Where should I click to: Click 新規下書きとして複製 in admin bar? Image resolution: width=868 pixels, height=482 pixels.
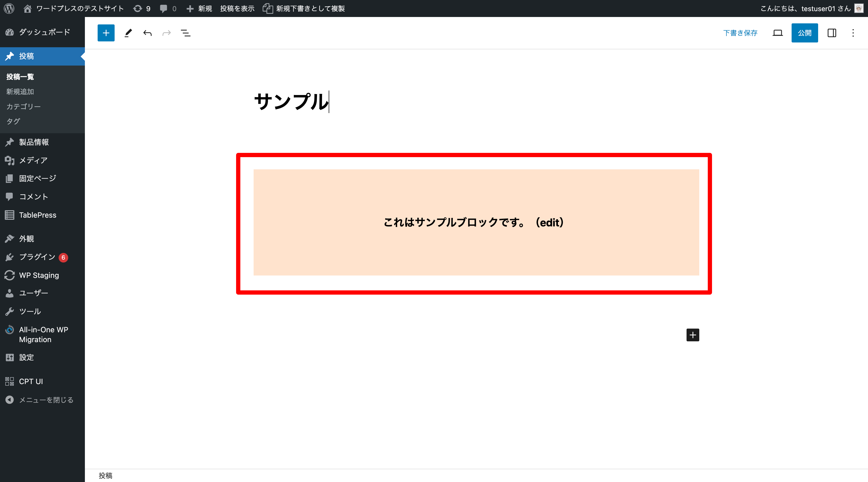pyautogui.click(x=303, y=8)
